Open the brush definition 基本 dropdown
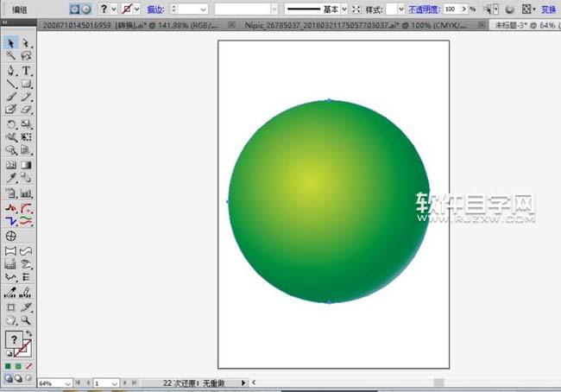The height and width of the screenshot is (392, 561). coord(344,9)
